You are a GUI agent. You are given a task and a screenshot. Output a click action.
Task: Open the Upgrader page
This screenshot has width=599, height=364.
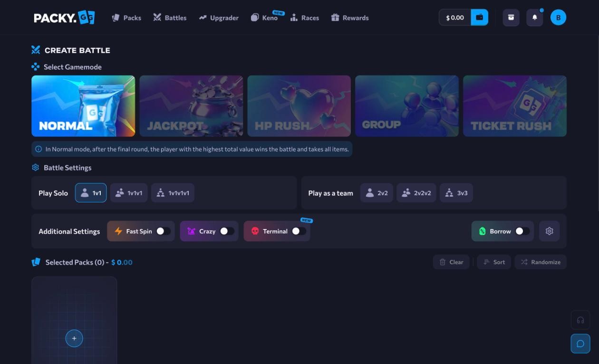219,18
